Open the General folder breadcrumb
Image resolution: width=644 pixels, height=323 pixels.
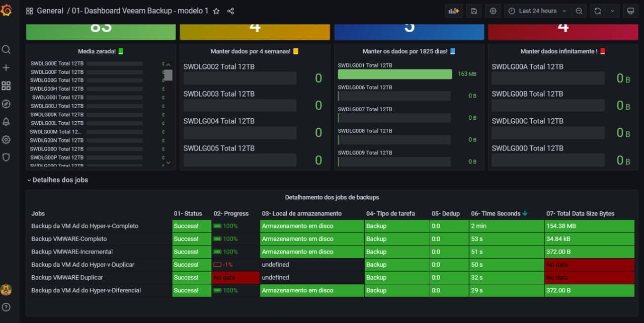coord(50,11)
